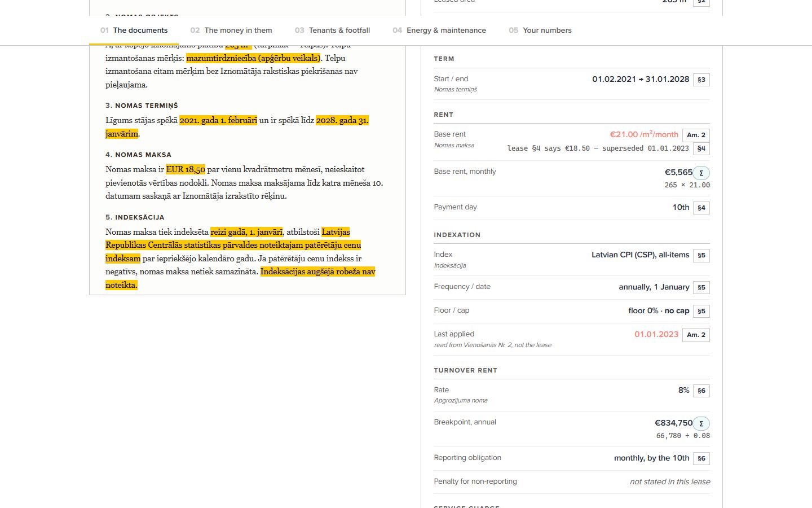Image resolution: width=812 pixels, height=508 pixels.
Task: Go to Tenants & footfall section
Action: click(333, 30)
